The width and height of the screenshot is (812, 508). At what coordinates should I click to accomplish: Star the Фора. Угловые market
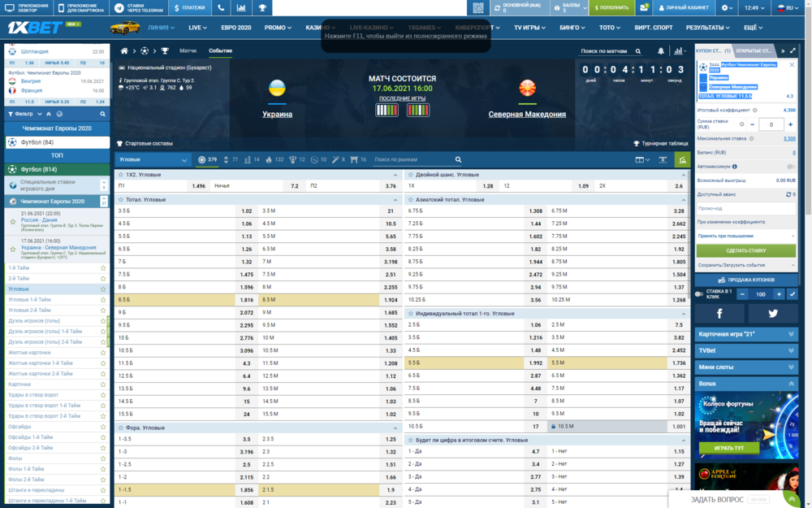click(x=121, y=428)
